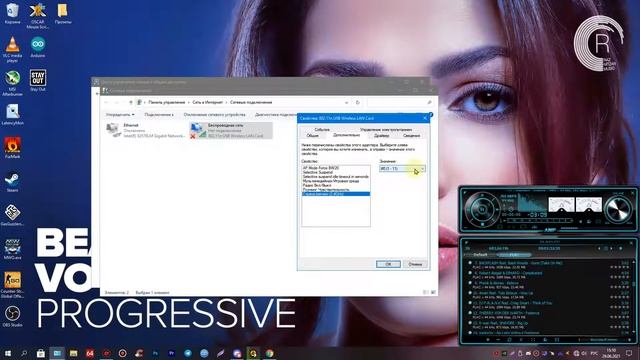Select the Default playlist tab
Viewport: 640px width, 360px height.
pyautogui.click(x=480, y=255)
